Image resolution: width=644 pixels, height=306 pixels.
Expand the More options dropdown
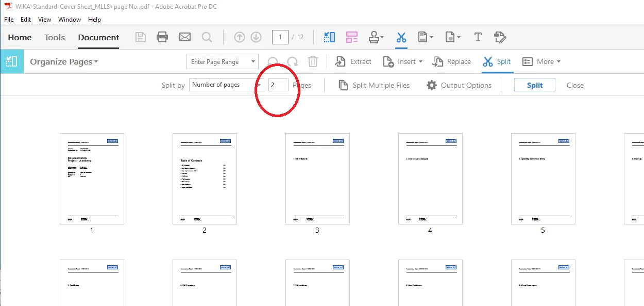(x=541, y=61)
